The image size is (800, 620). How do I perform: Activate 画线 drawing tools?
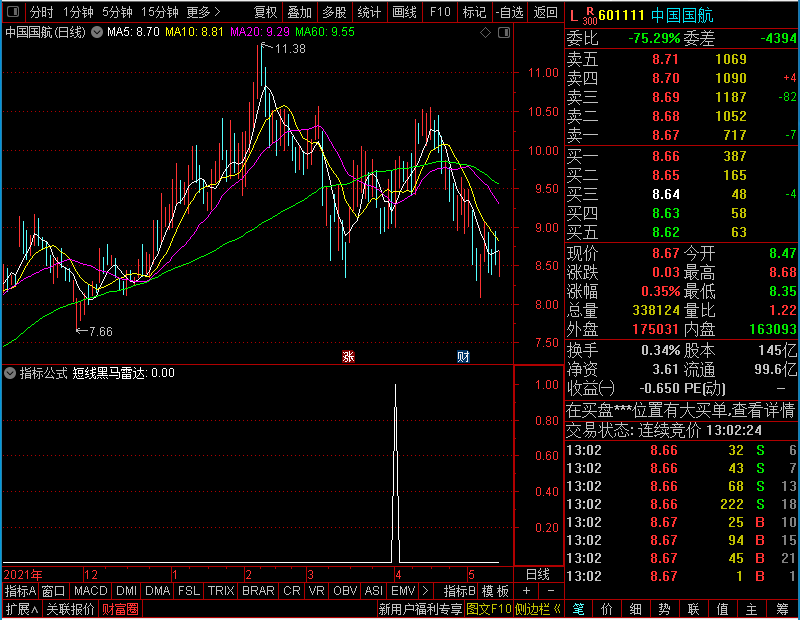coord(405,12)
